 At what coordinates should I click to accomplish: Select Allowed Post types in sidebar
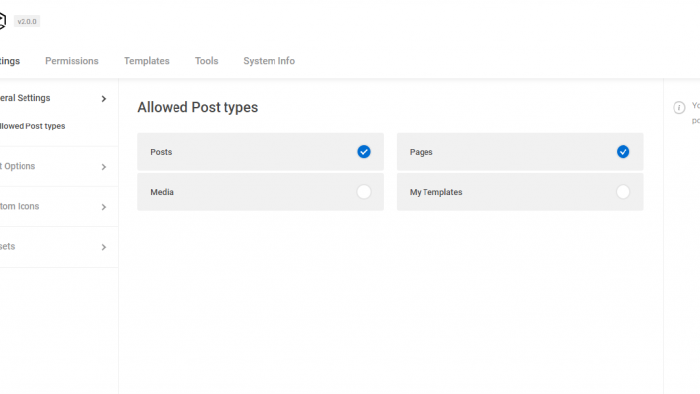(x=33, y=126)
